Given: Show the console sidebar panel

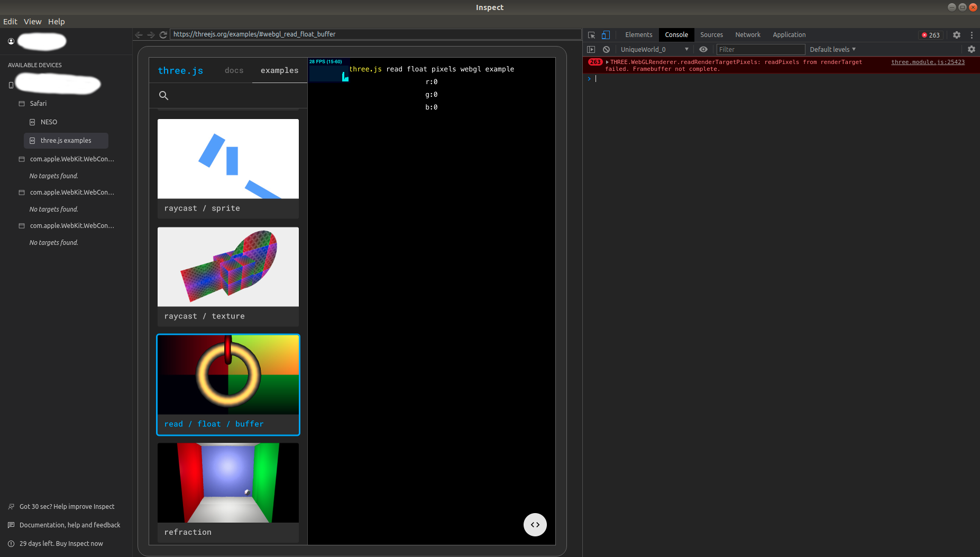Looking at the screenshot, I should point(591,49).
